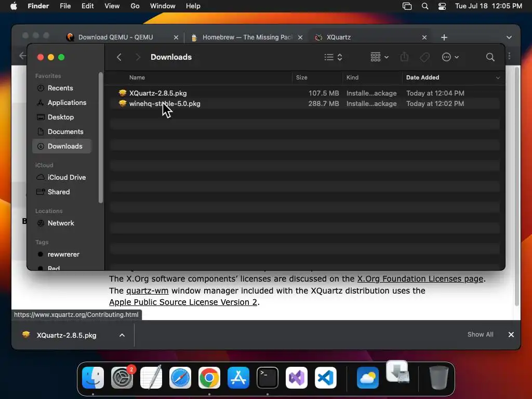
Task: Switch Finder list view style
Action: point(333,57)
